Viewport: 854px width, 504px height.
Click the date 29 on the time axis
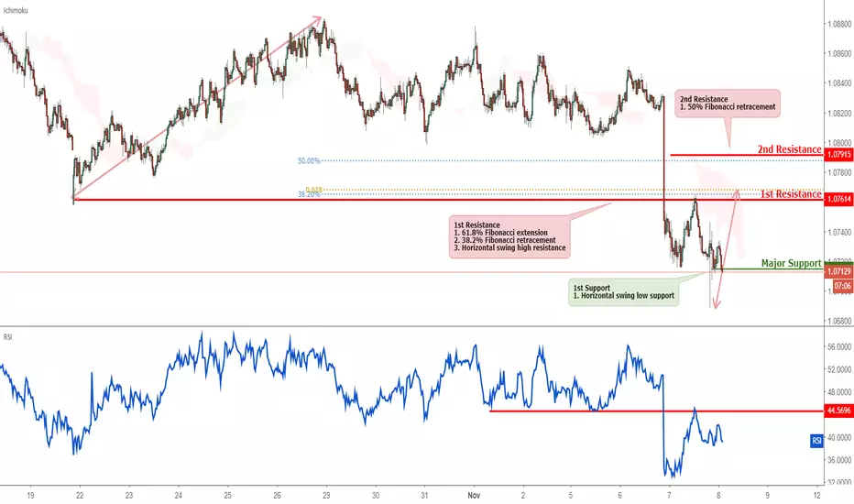(326, 495)
